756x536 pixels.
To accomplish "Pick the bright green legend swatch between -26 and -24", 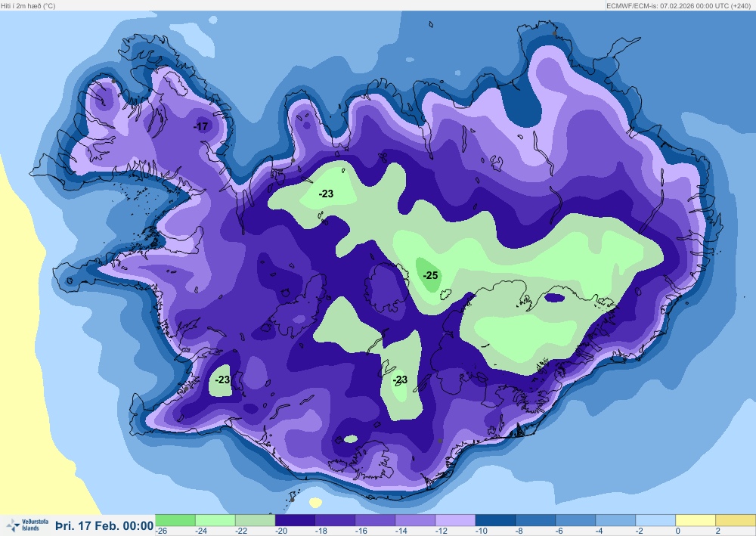I will (175, 520).
